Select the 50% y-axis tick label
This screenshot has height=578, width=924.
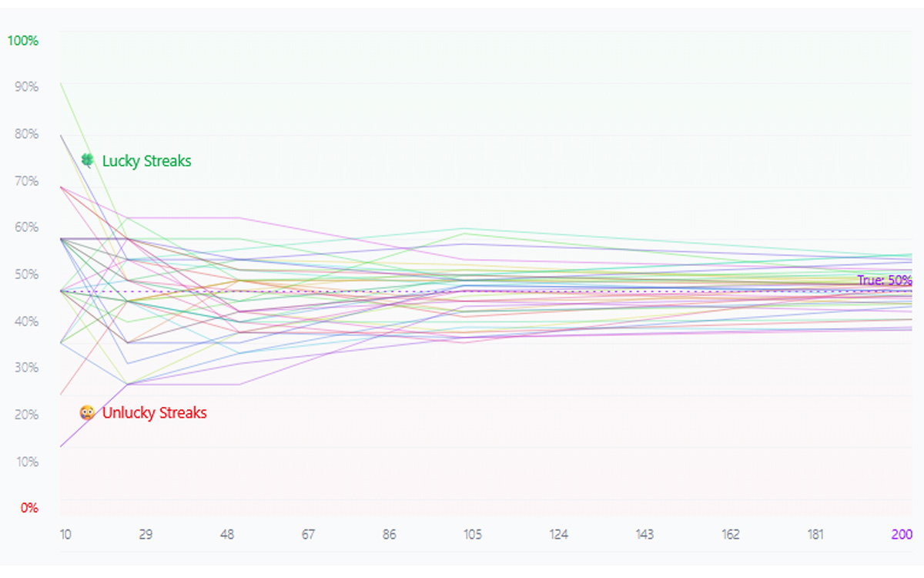pyautogui.click(x=26, y=274)
